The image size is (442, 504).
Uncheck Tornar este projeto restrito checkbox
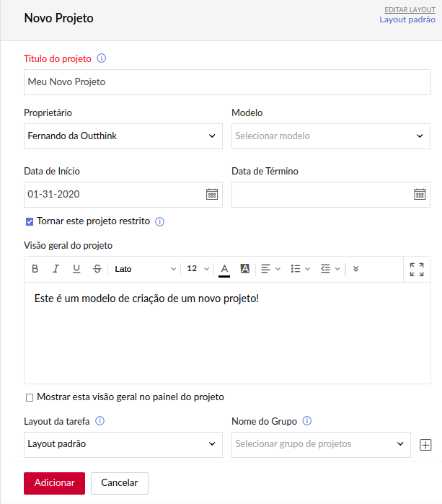[30, 222]
